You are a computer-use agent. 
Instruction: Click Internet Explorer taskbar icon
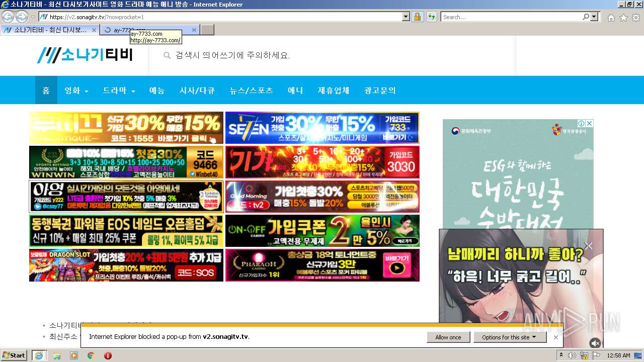coord(39,355)
